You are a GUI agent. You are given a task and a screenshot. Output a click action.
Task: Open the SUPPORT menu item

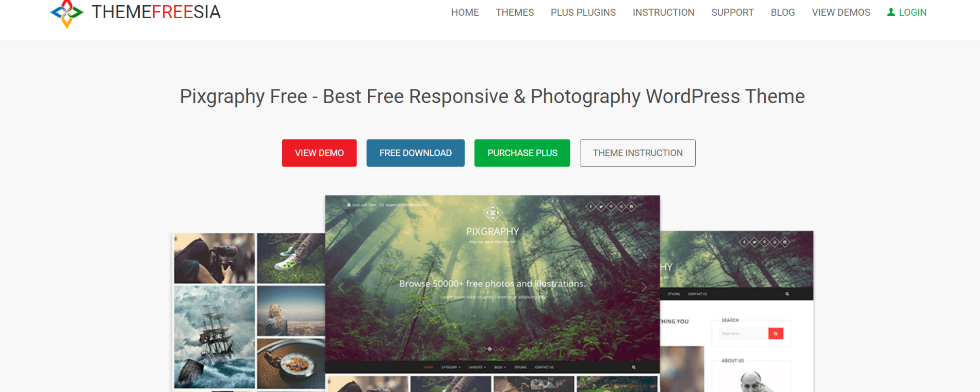732,12
